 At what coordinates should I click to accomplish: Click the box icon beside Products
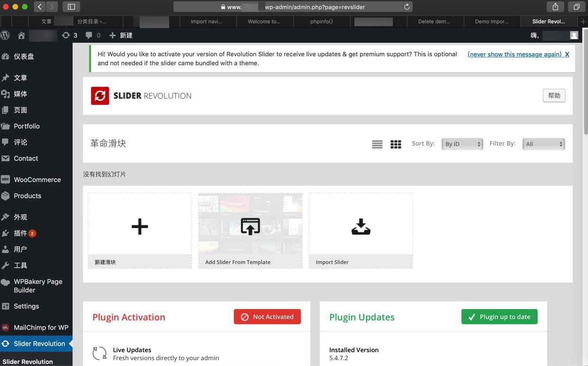click(x=5, y=196)
